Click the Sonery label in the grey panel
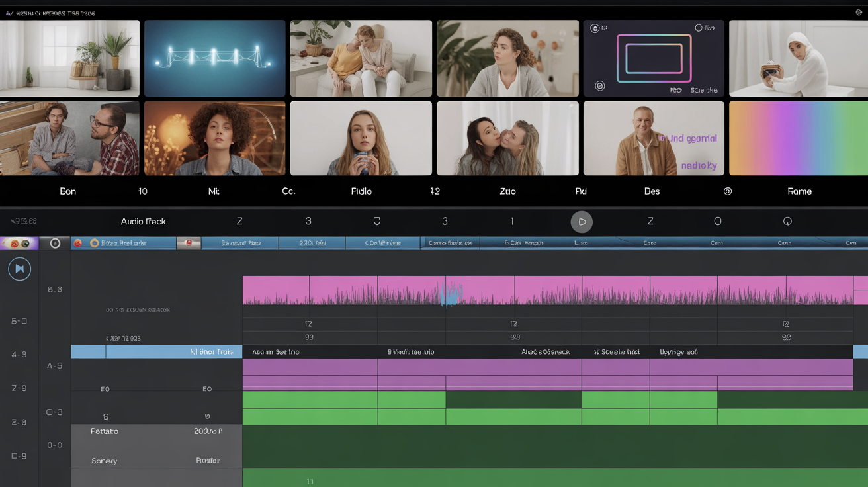This screenshot has width=868, height=487. [x=105, y=461]
